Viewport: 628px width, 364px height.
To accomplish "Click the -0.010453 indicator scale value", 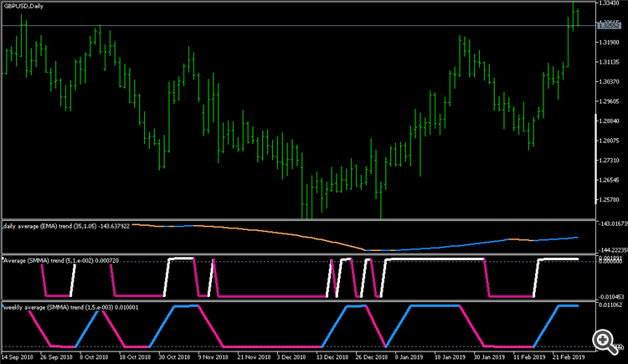I will [x=611, y=297].
